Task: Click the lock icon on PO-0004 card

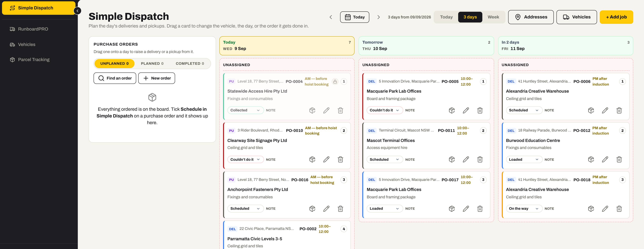Action: tap(335, 82)
